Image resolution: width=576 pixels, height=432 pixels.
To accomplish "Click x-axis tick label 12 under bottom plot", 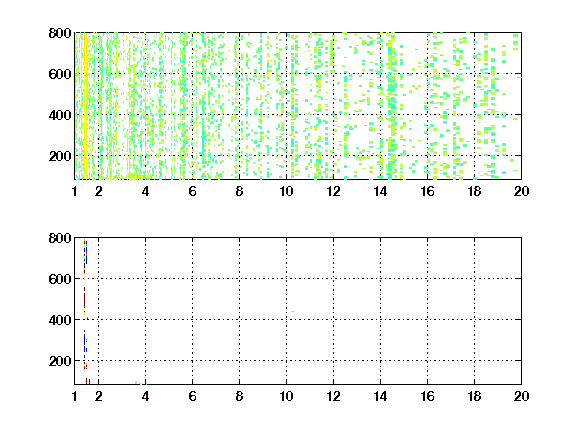I will [333, 396].
